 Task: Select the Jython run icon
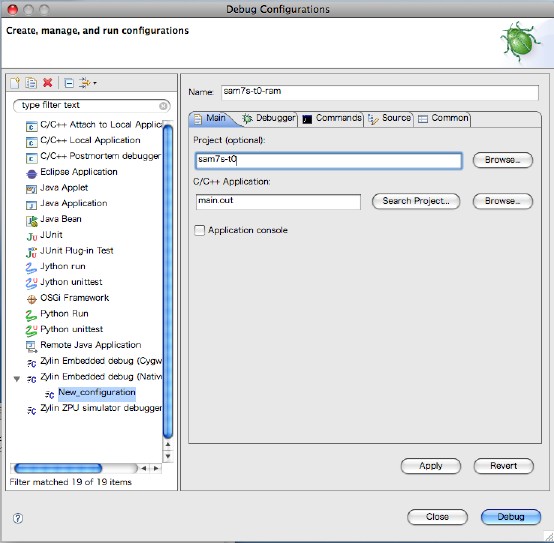(x=31, y=268)
